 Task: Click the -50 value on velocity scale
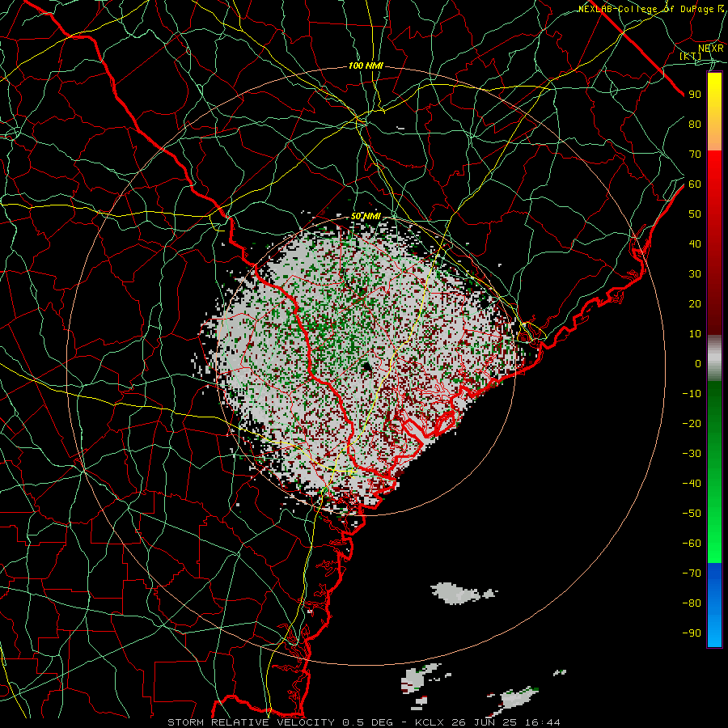(692, 514)
